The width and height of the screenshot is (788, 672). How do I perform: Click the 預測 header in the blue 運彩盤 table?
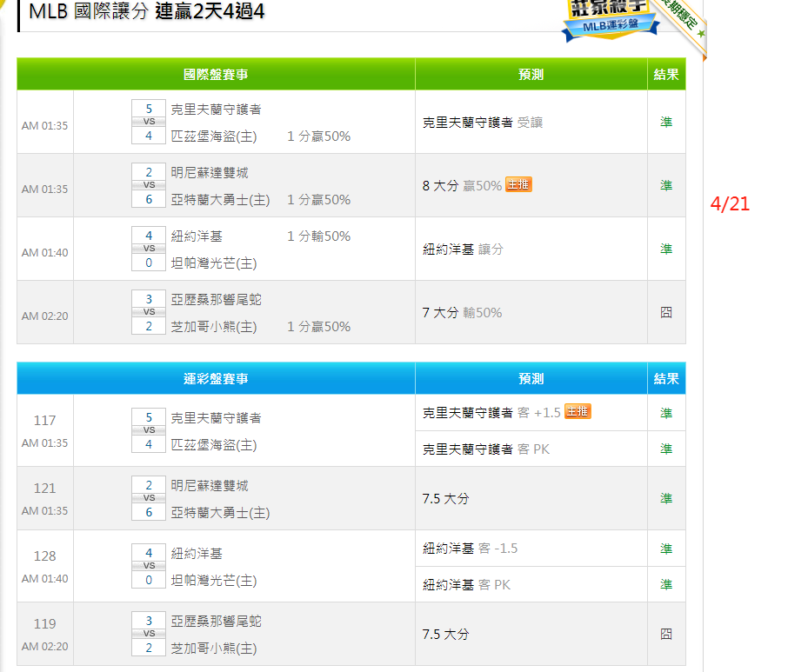531,379
